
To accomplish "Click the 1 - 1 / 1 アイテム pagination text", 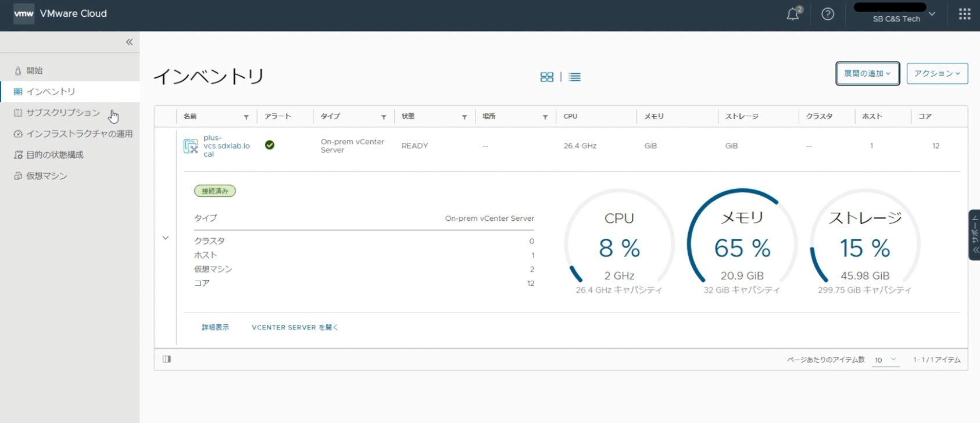I will [936, 360].
